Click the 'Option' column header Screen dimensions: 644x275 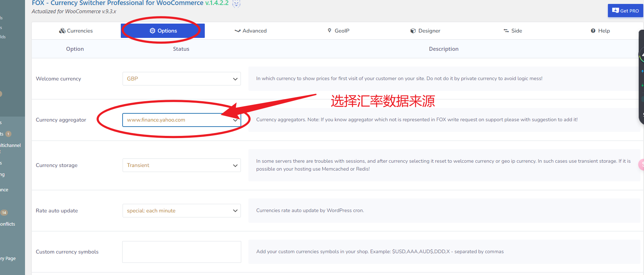click(x=75, y=49)
